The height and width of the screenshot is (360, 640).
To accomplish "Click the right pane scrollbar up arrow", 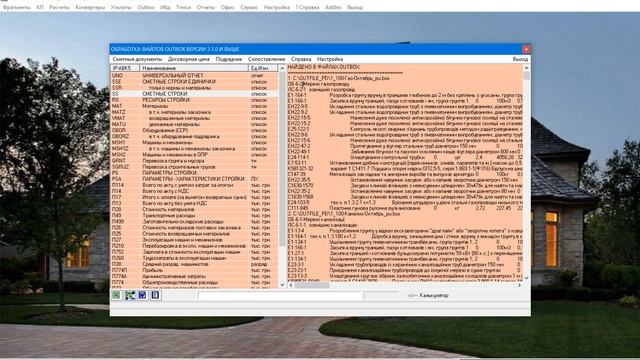I will [x=527, y=68].
